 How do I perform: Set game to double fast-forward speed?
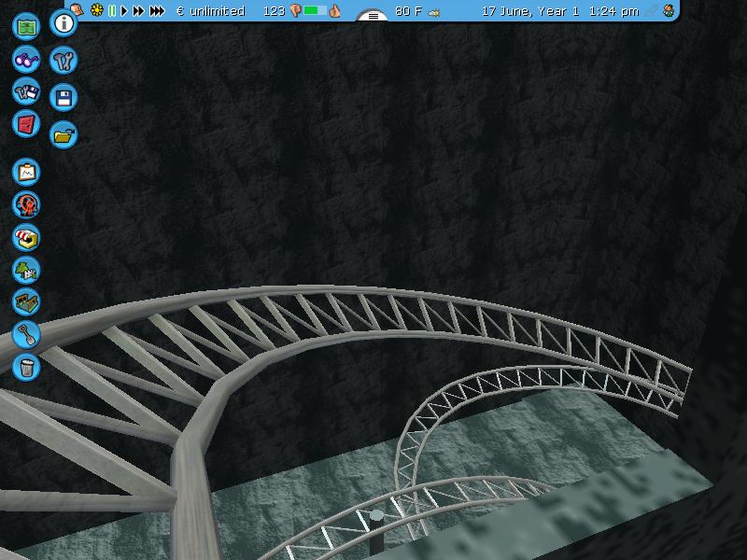(138, 10)
